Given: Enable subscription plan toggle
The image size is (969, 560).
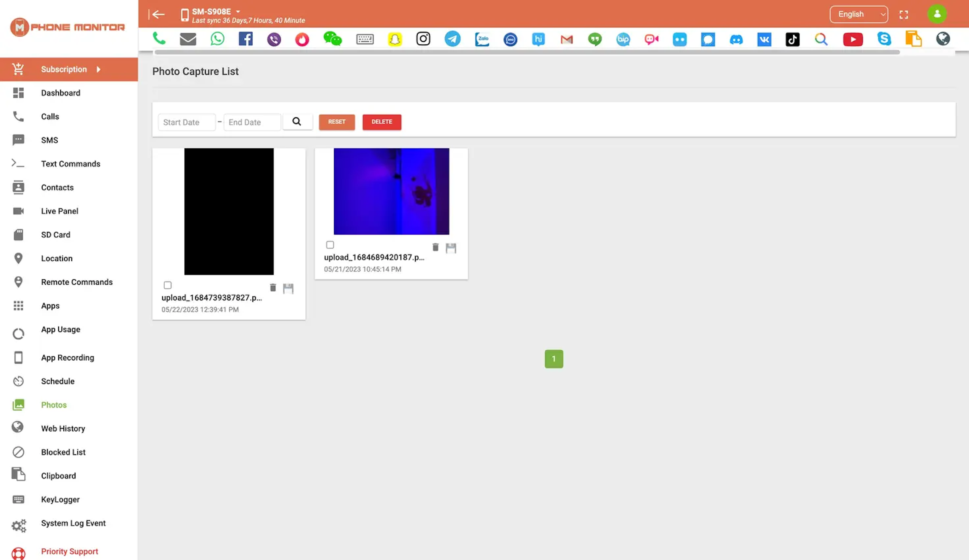Looking at the screenshot, I should (99, 69).
